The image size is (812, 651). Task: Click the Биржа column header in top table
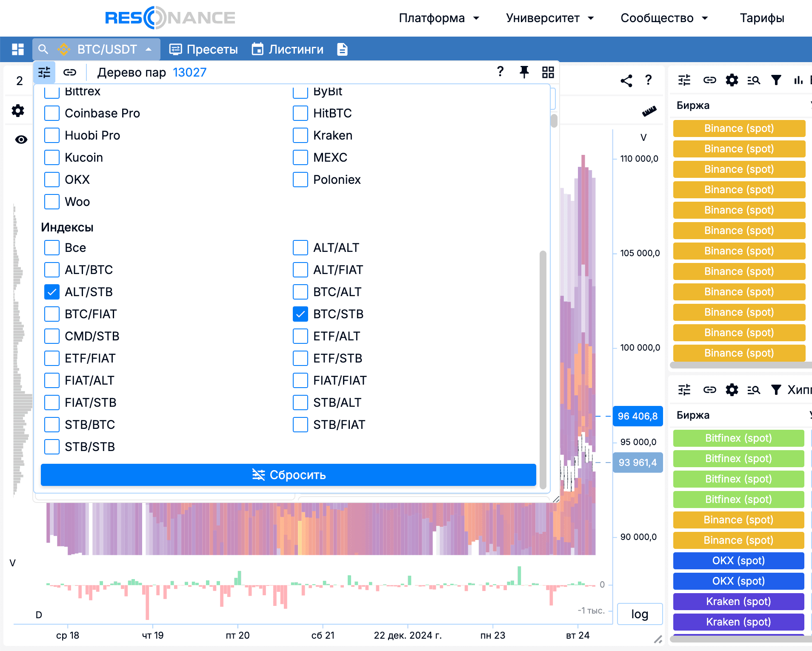coord(693,106)
